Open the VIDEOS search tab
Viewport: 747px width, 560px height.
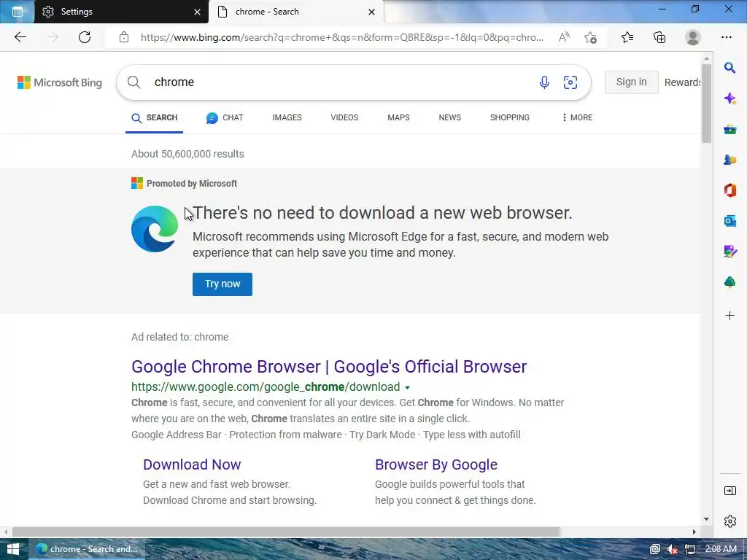pyautogui.click(x=344, y=117)
